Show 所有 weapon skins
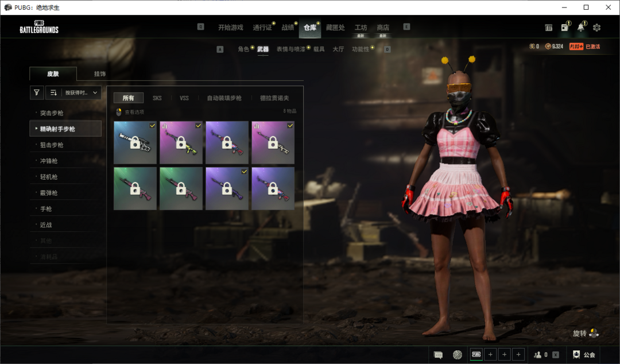 (x=128, y=98)
